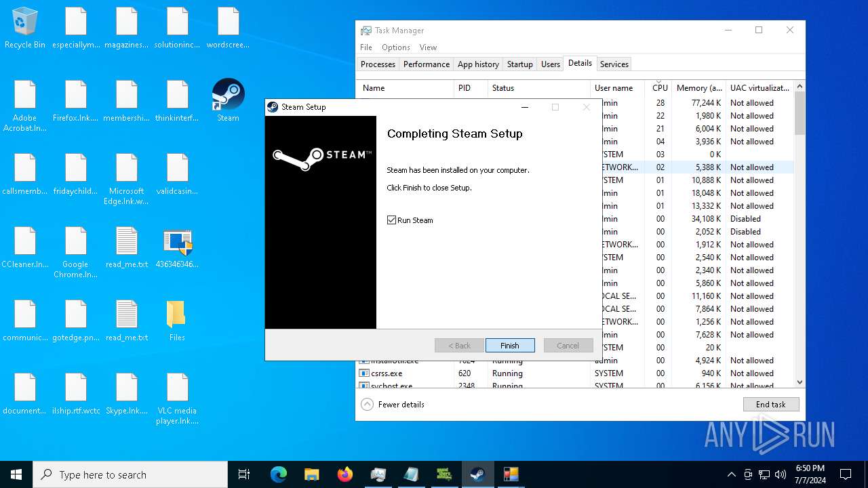Image resolution: width=868 pixels, height=488 pixels.
Task: Open Task View from taskbar
Action: click(244, 474)
